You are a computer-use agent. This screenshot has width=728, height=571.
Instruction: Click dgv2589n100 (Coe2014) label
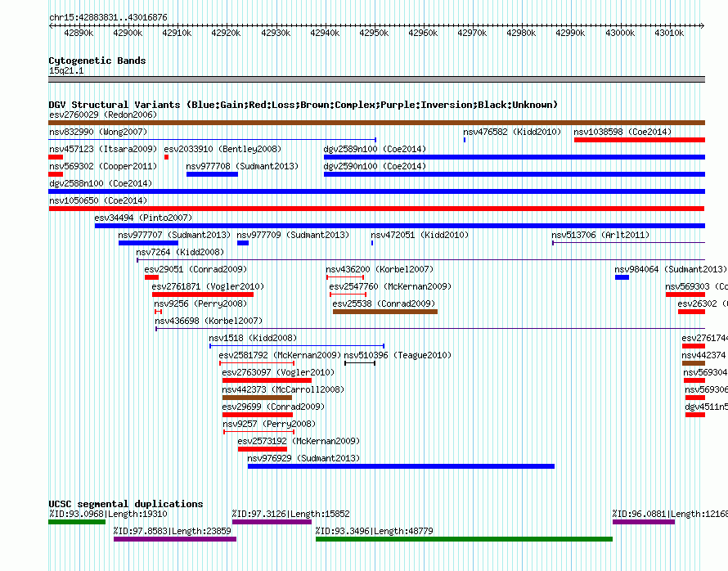[x=375, y=149]
